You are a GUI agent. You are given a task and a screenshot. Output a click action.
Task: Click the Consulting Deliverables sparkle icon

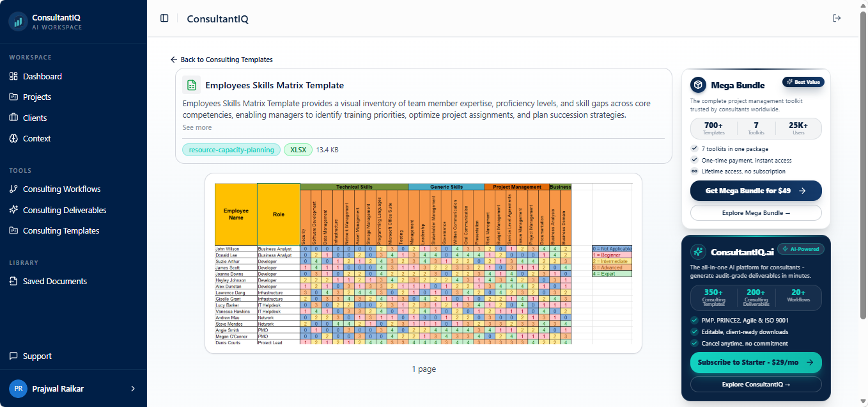(14, 210)
